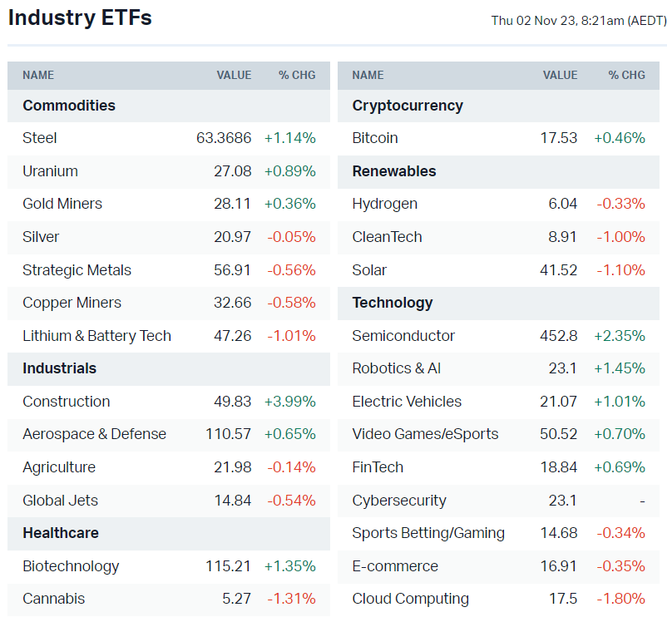Click the Technology section heading

[x=393, y=303]
